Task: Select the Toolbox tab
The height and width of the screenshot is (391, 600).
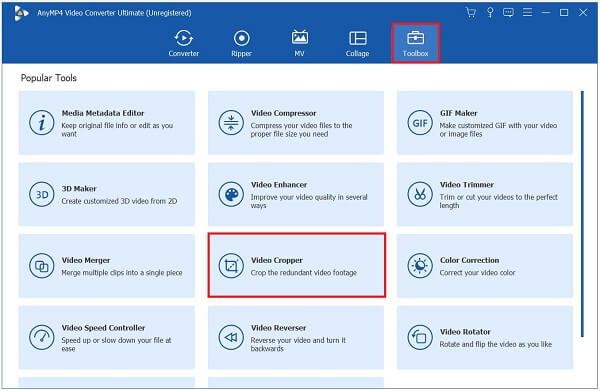Action: pos(416,43)
